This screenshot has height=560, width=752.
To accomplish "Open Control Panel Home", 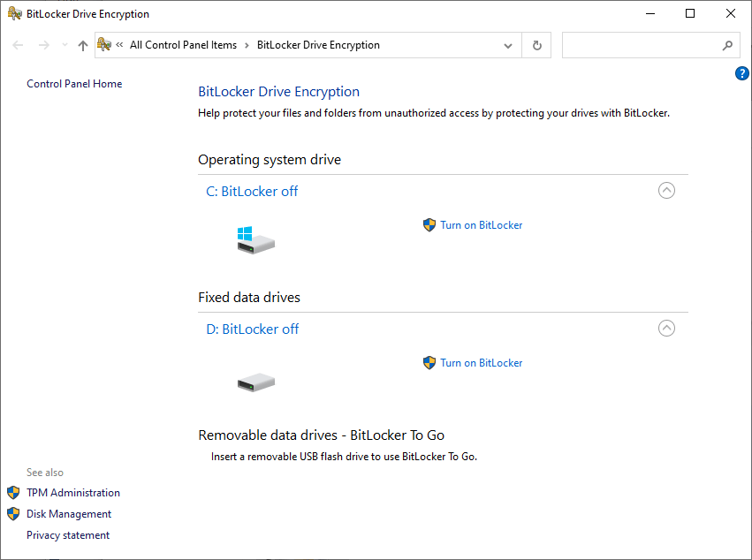I will (x=74, y=84).
